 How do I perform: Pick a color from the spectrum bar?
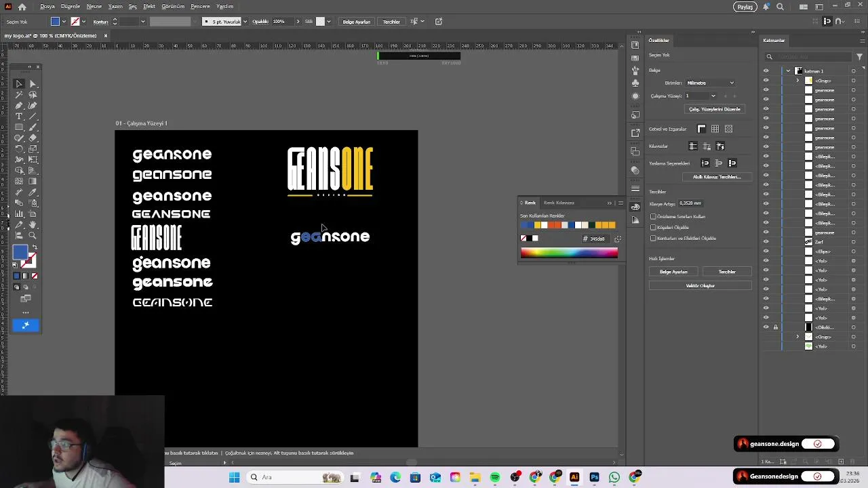point(569,253)
